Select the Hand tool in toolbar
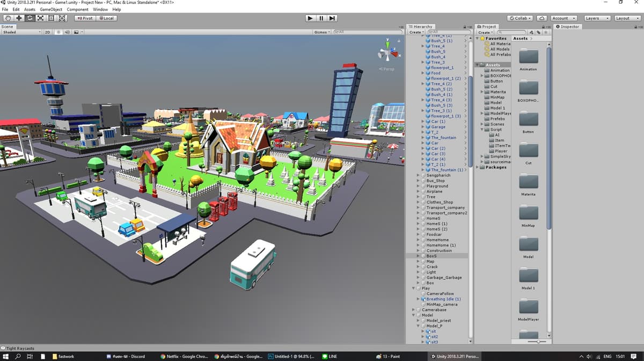Viewport: 644px width, 361px height. pos(8,18)
